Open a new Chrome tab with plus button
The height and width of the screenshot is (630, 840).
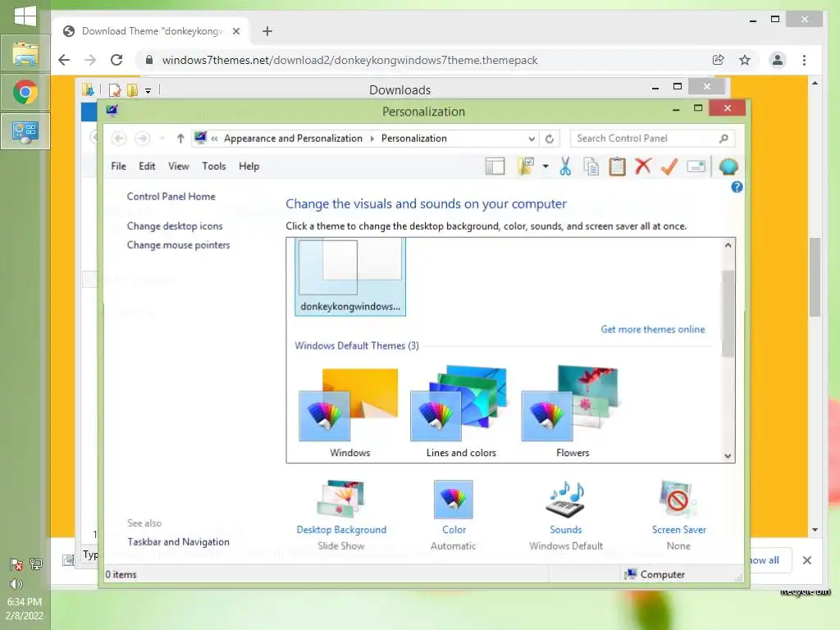[267, 31]
